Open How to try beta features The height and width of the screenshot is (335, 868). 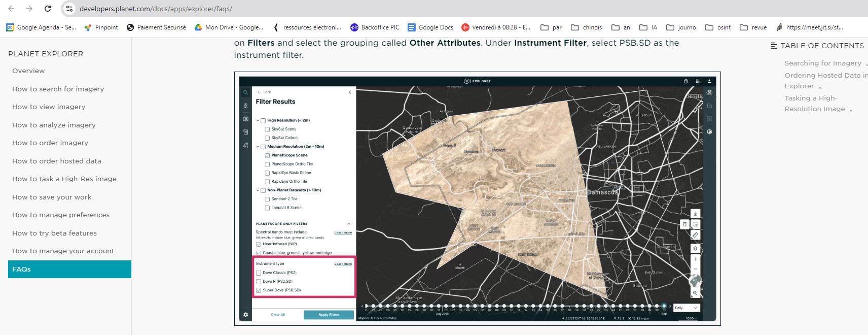point(54,233)
